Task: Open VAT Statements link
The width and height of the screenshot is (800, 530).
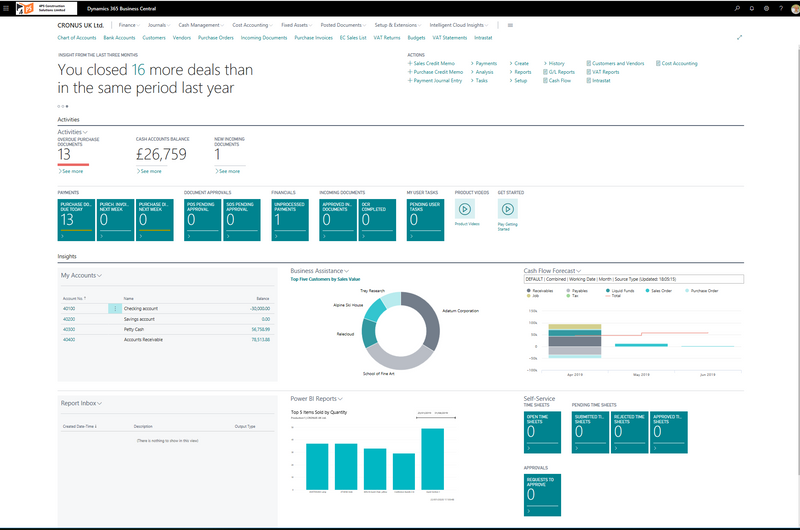Action: pyautogui.click(x=449, y=38)
